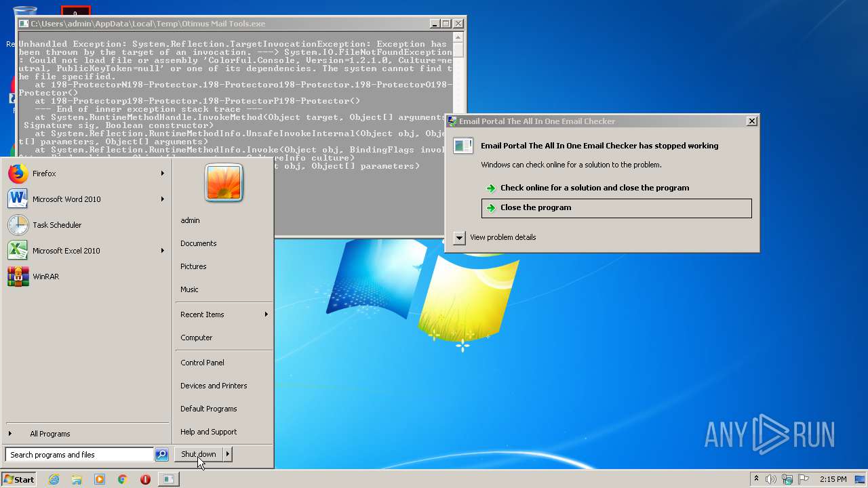868x488 pixels.
Task: Click the search magnifier button
Action: coord(161,455)
